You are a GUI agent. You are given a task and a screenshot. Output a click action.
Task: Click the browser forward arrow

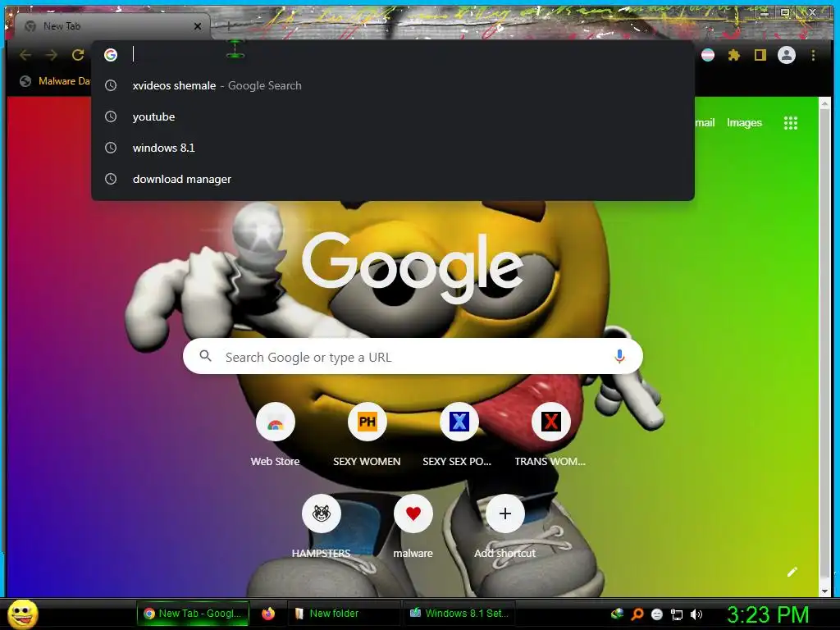pos(51,55)
